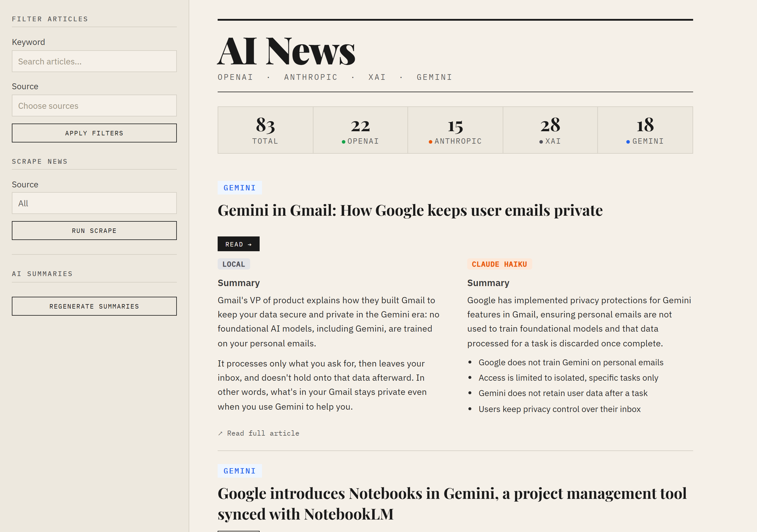Select the 18 Gemini stat card

tap(645, 130)
